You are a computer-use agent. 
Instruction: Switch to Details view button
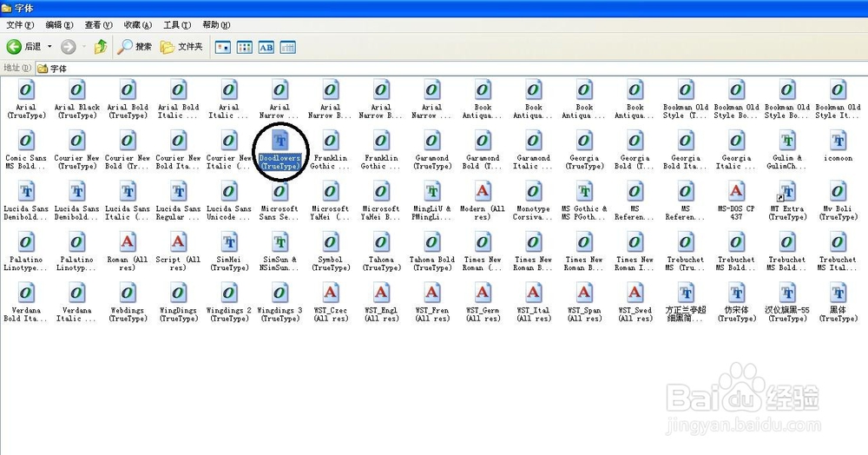(288, 48)
